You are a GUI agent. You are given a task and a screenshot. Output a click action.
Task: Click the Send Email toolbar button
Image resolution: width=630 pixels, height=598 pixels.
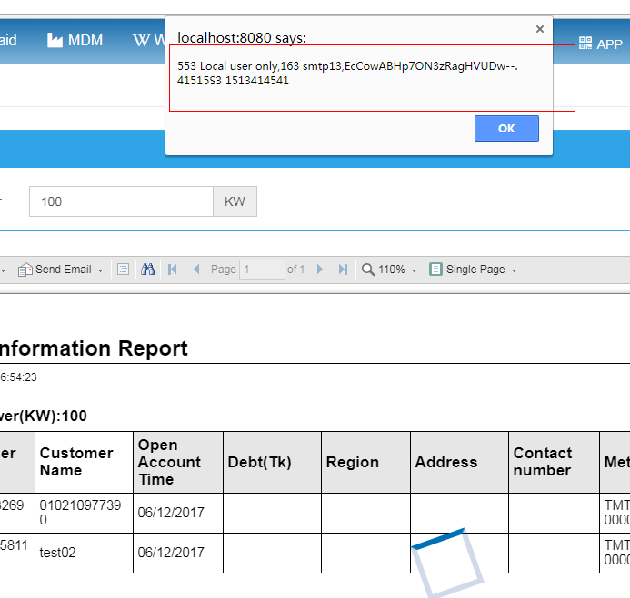click(x=55, y=269)
